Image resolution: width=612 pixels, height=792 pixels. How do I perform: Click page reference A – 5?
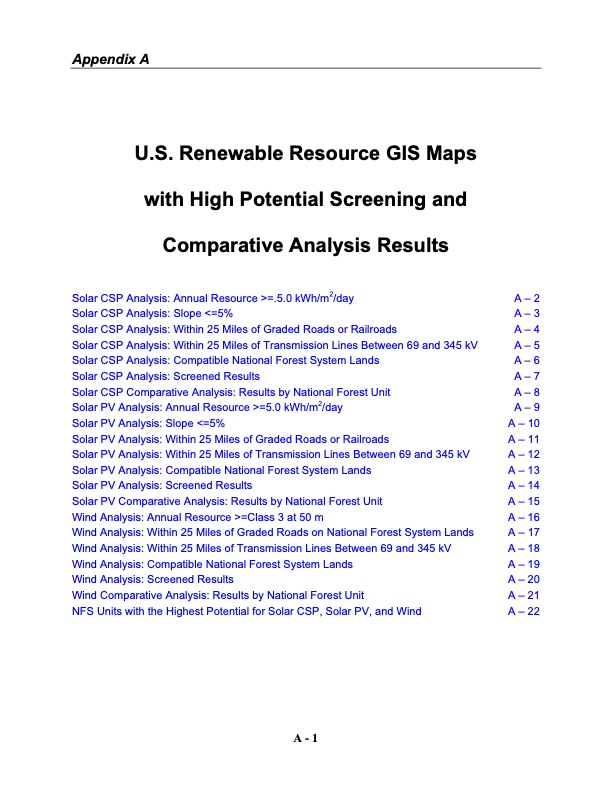(527, 345)
